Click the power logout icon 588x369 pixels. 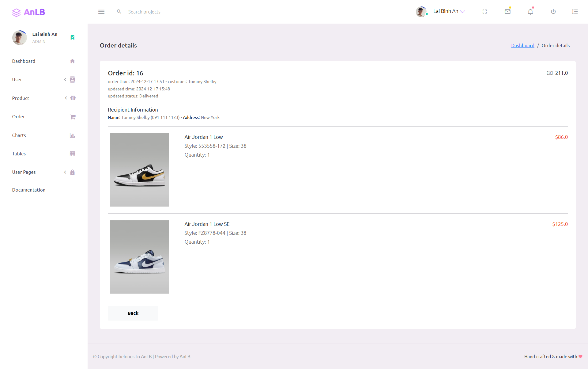point(553,12)
